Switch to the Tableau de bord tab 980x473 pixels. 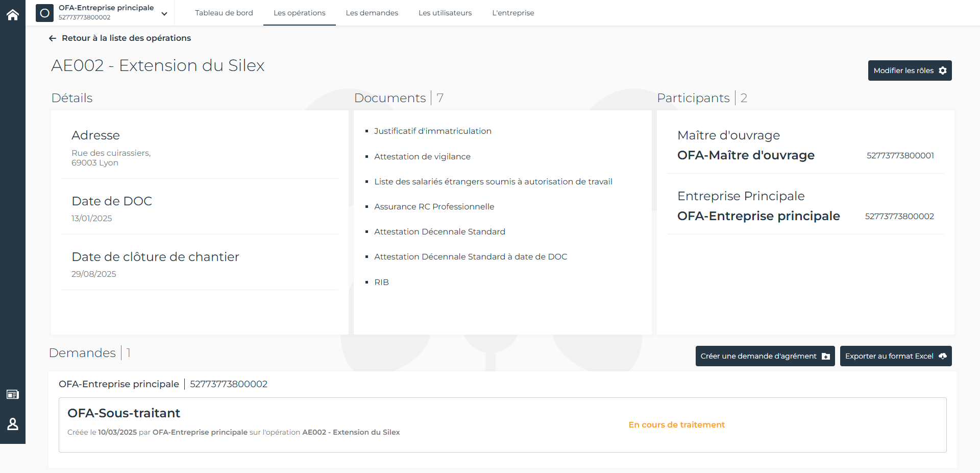(224, 13)
